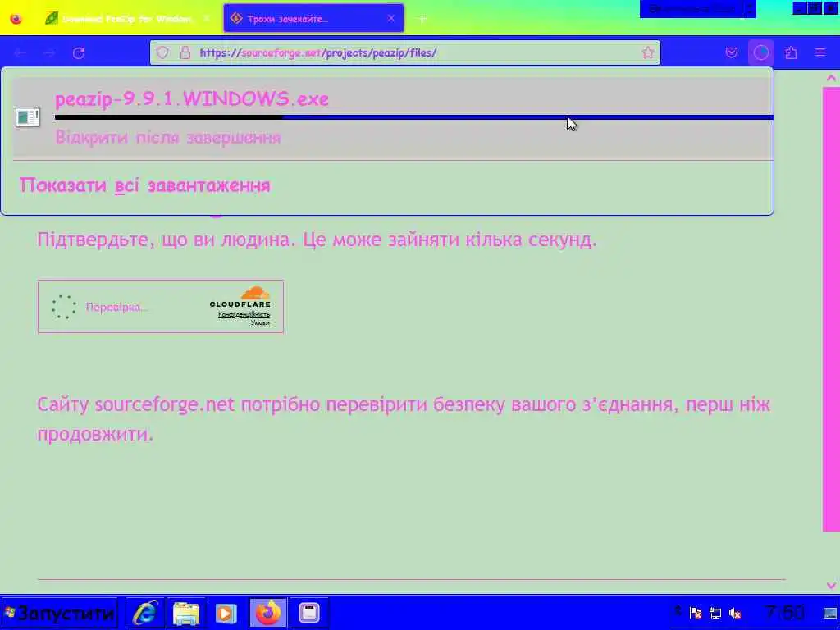Click the sourceforge.net URL address bar
This screenshot has height=630, width=840.
pos(405,53)
